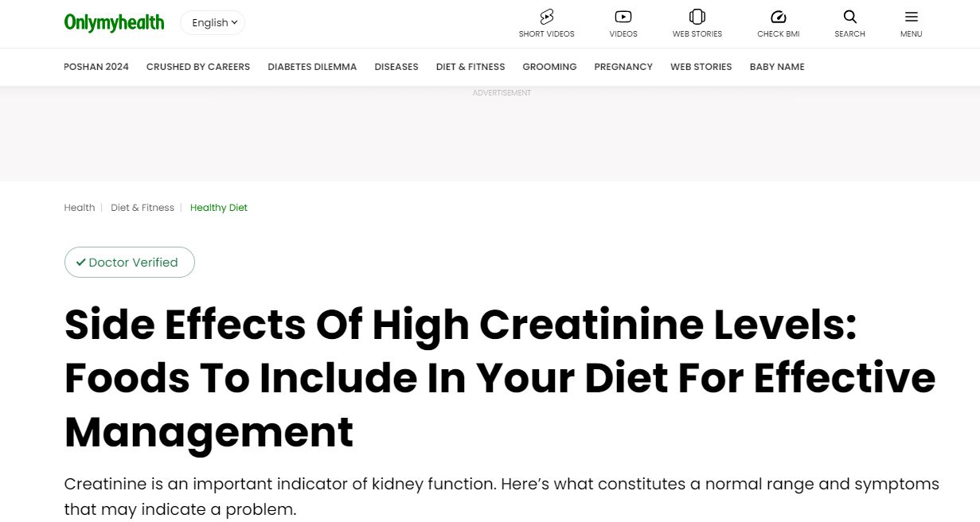Click the Diet & Fitness breadcrumb link
Screen dimensions: 980x522
pyautogui.click(x=143, y=208)
